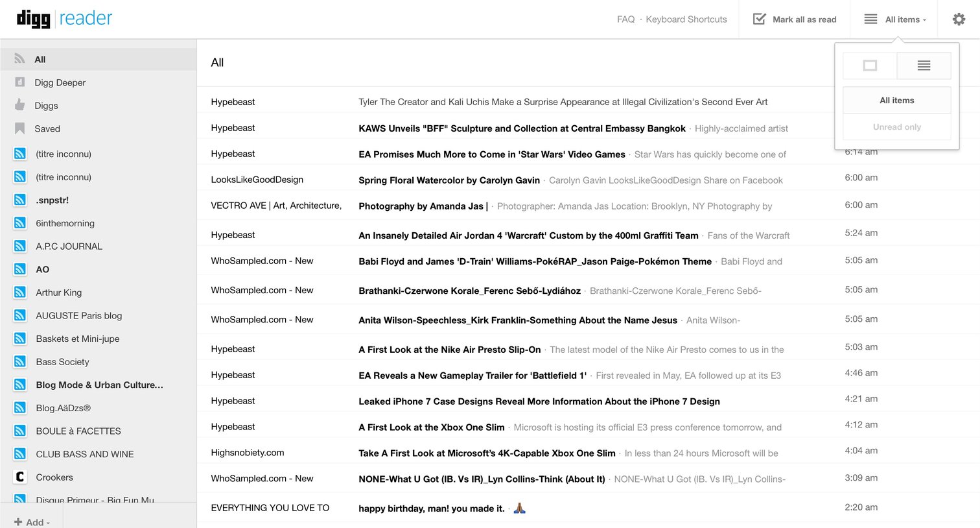Open the Diggs section
The width and height of the screenshot is (980, 528).
(x=46, y=106)
